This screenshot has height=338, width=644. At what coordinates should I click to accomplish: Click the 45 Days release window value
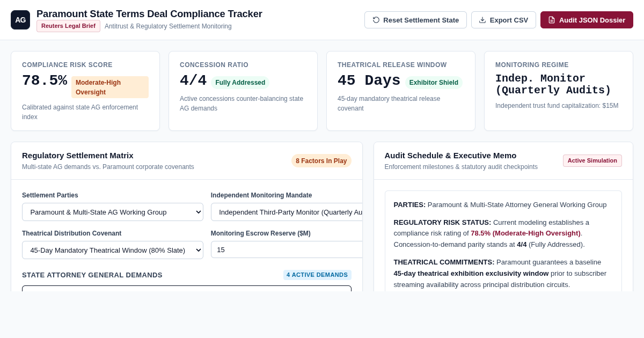tap(369, 80)
